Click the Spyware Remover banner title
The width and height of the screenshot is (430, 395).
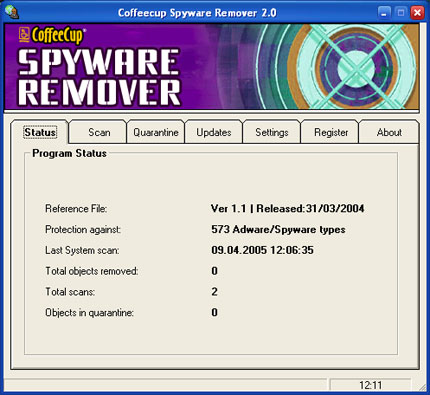[99, 77]
